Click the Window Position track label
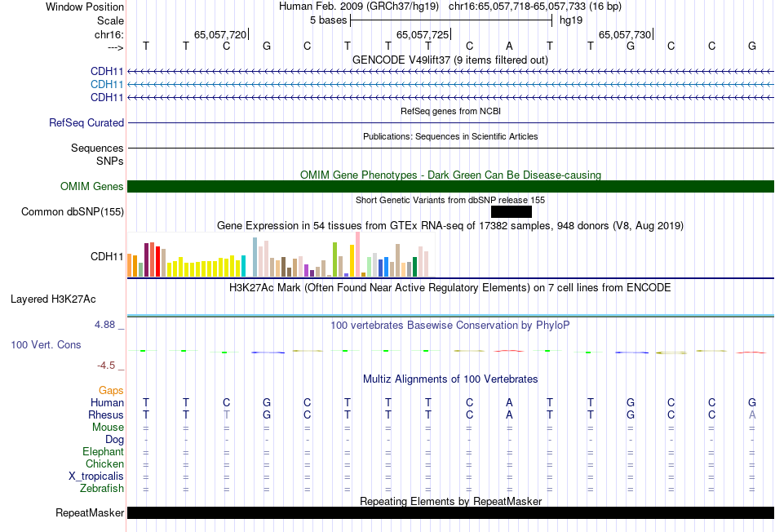This screenshot has width=775, height=532. (85, 7)
